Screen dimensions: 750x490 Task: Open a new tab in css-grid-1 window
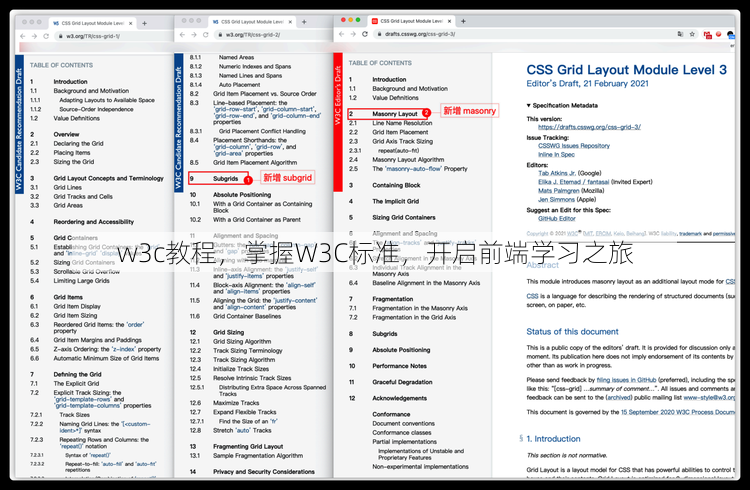pyautogui.click(x=144, y=23)
